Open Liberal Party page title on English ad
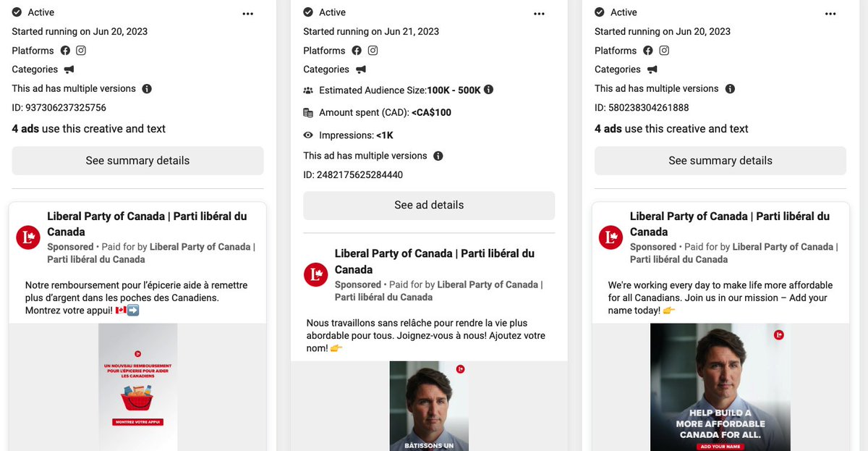The width and height of the screenshot is (868, 451). click(x=730, y=224)
